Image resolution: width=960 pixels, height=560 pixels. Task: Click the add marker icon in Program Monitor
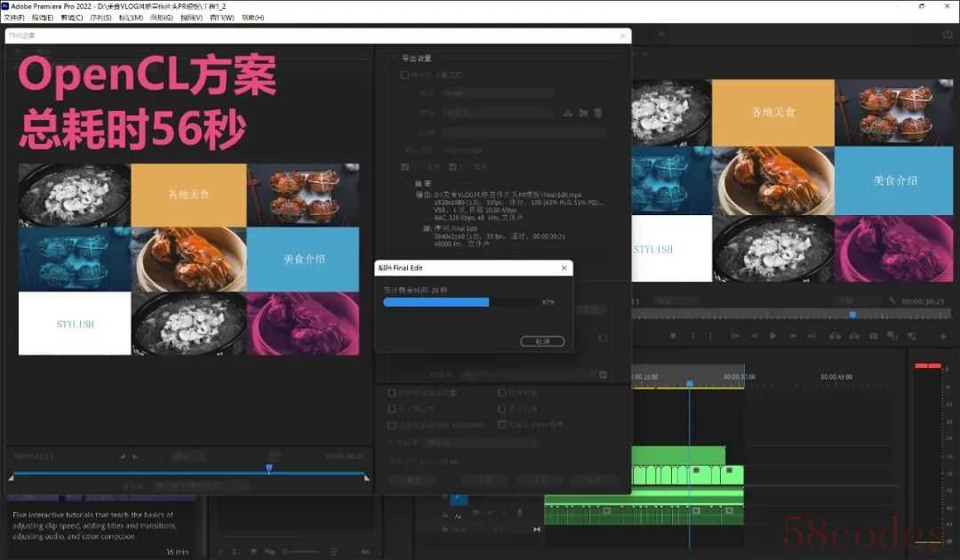click(x=673, y=336)
